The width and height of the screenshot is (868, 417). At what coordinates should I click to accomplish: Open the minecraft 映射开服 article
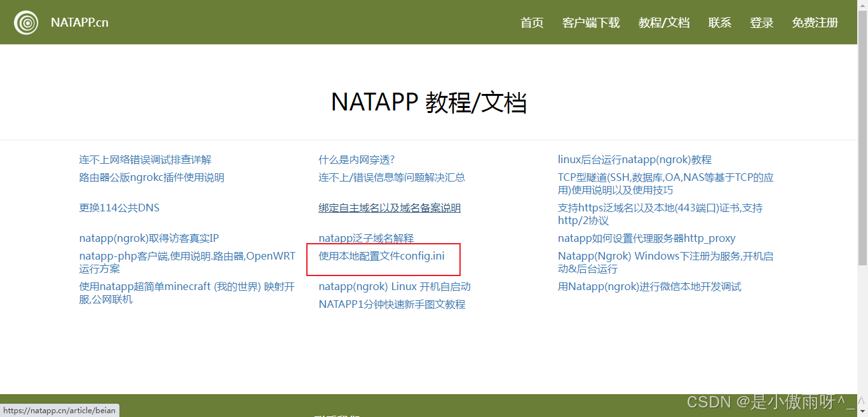187,293
